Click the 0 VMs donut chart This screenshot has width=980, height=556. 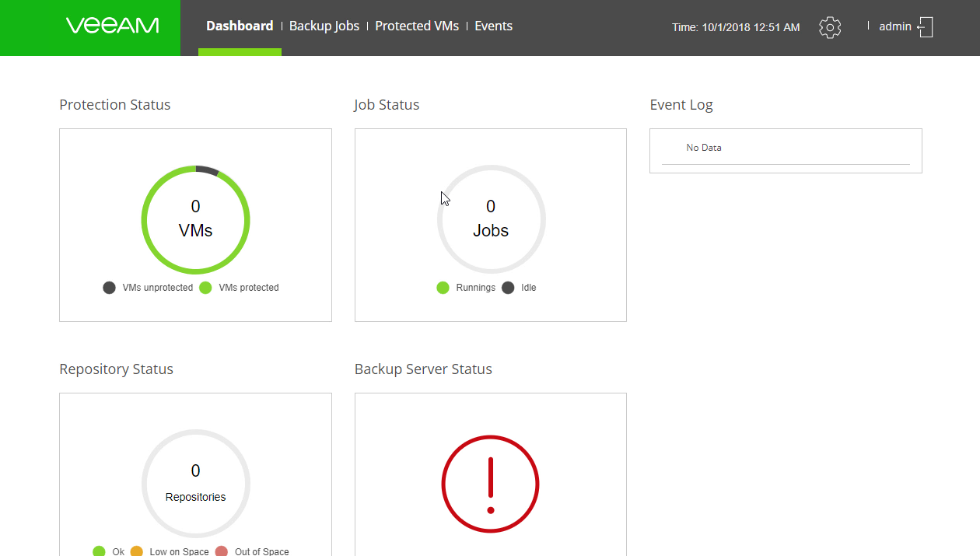pyautogui.click(x=195, y=219)
